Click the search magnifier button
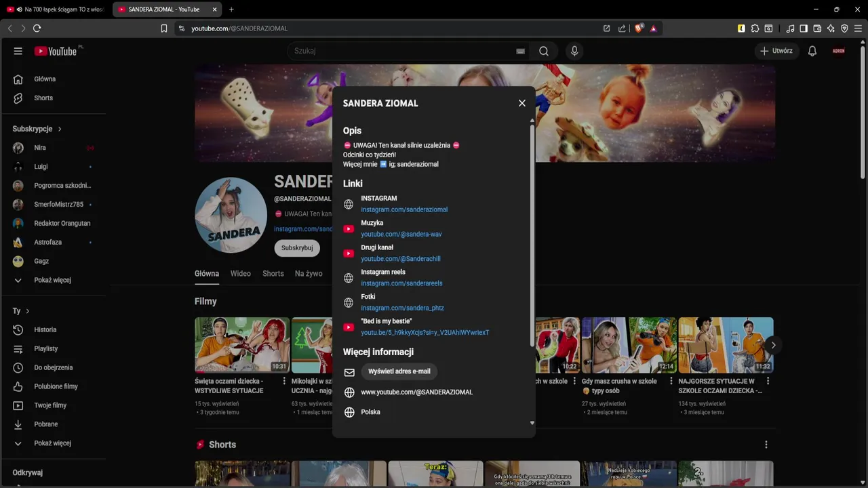Screen dimensions: 868x488 [544, 51]
